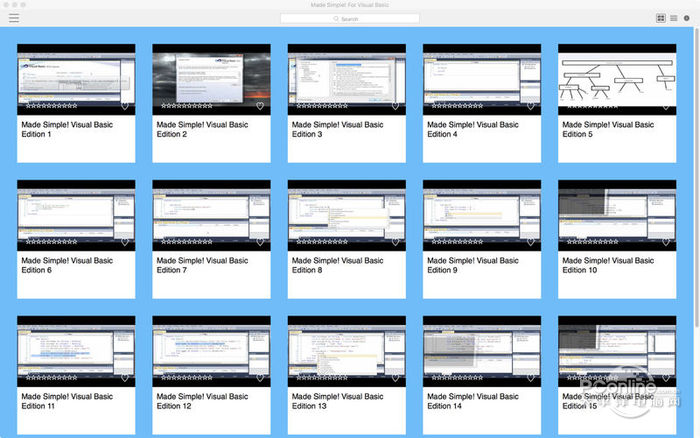
Task: Favorite Edition 3 with its heart icon
Action: (x=396, y=106)
